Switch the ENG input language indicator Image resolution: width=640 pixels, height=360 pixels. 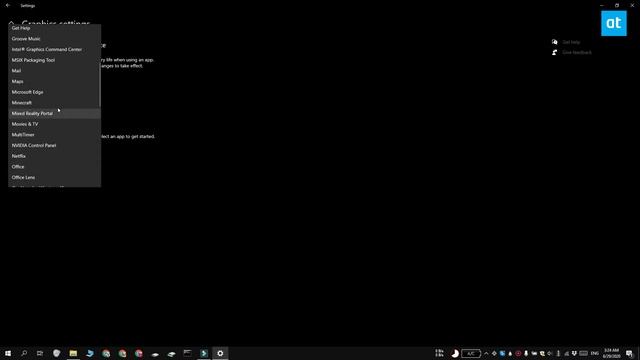595,353
